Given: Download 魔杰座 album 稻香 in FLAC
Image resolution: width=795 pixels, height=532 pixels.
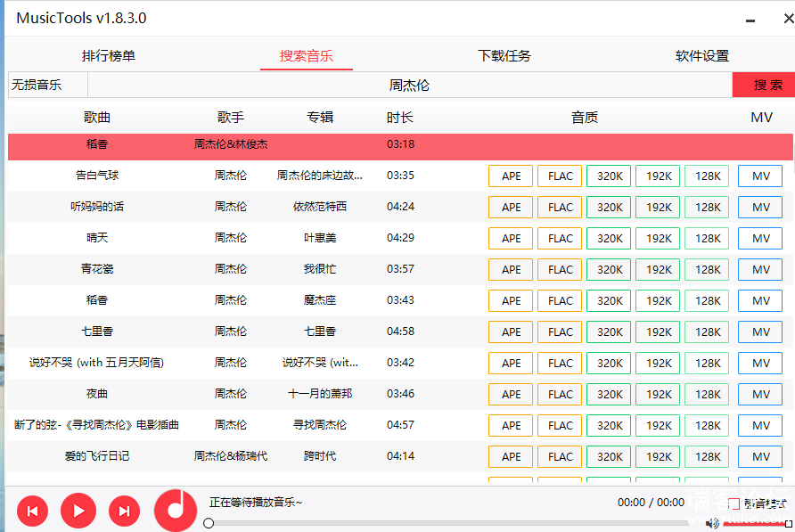Looking at the screenshot, I should [x=560, y=300].
